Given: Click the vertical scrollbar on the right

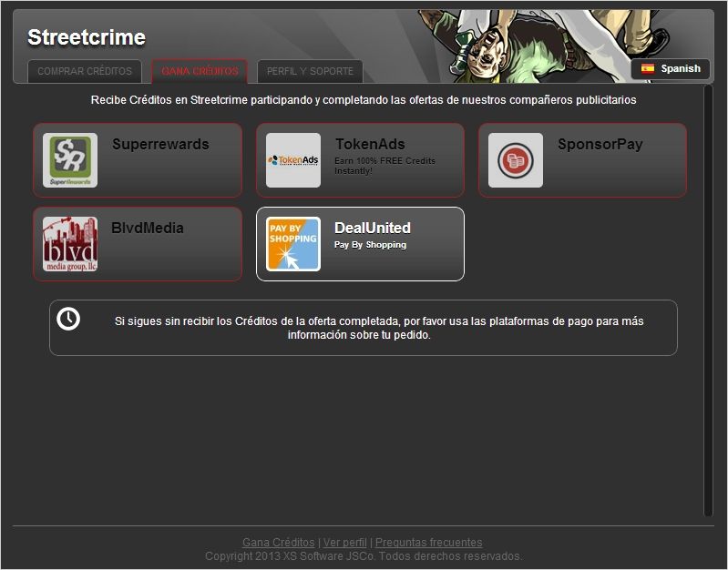Looking at the screenshot, I should point(708,300).
